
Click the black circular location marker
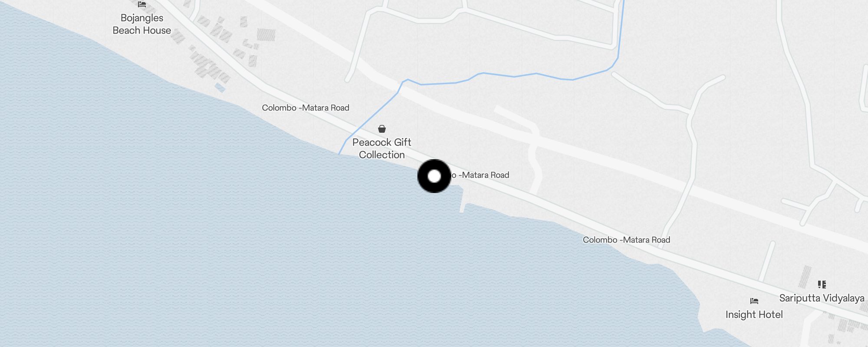(x=434, y=176)
